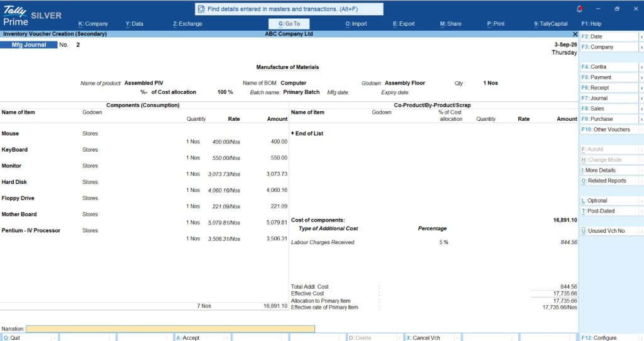Open the TallyCapital menu
Image resolution: width=644 pixels, height=341 pixels.
pos(551,24)
